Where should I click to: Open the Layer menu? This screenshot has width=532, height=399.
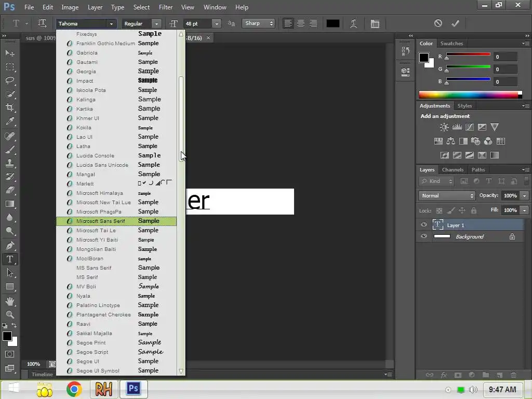tap(95, 7)
